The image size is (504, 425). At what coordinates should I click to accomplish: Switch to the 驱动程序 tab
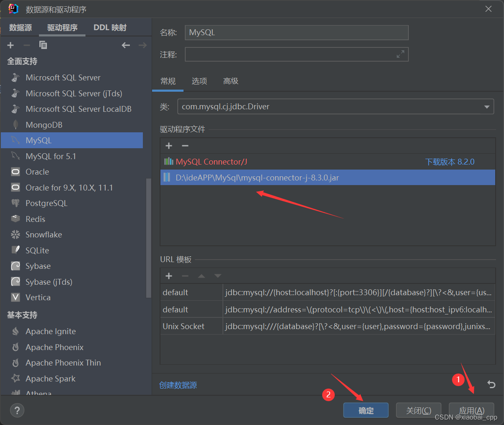(62, 28)
